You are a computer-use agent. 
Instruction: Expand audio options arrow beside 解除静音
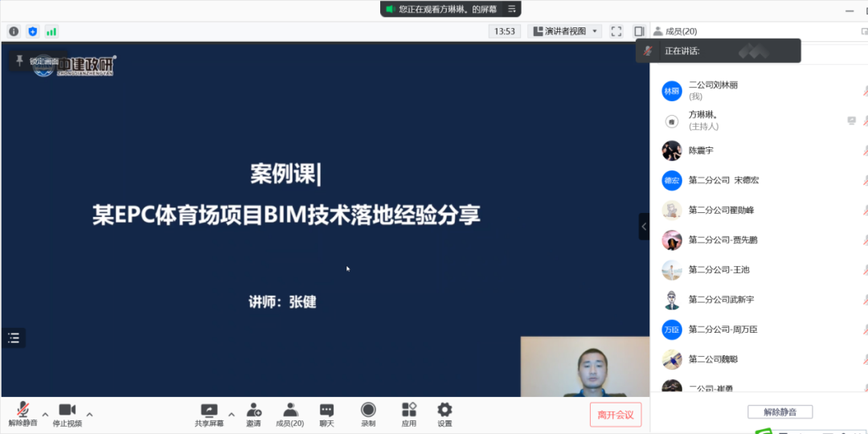click(45, 415)
